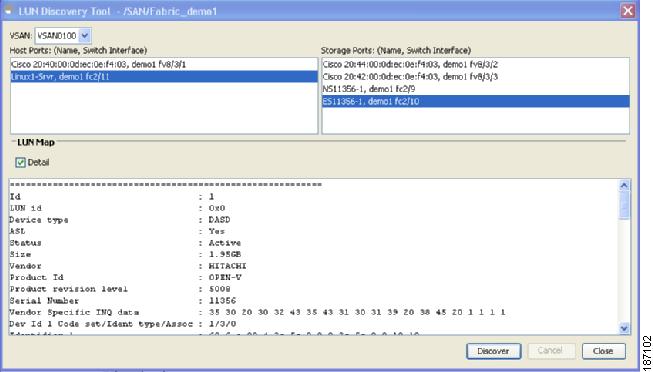The image size is (653, 372).
Task: Open the VSAN dropdown list
Action: [85, 36]
